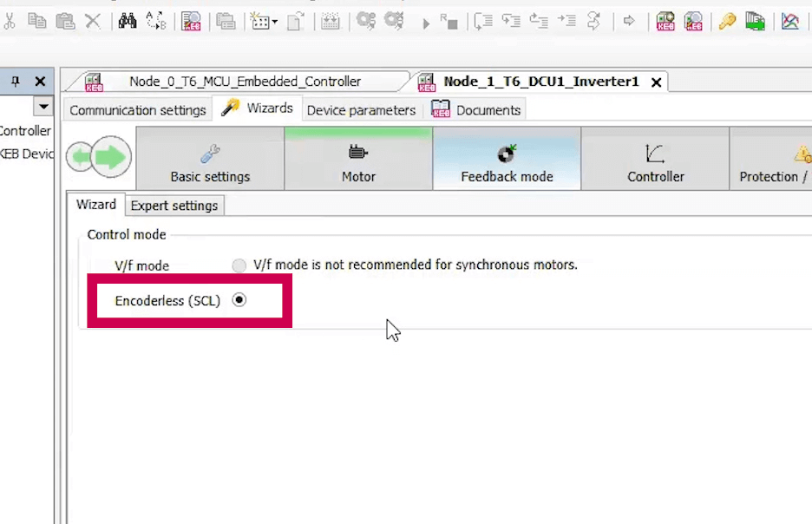Select the Encoderless (SCL) radio button
The height and width of the screenshot is (524, 812).
pyautogui.click(x=239, y=300)
